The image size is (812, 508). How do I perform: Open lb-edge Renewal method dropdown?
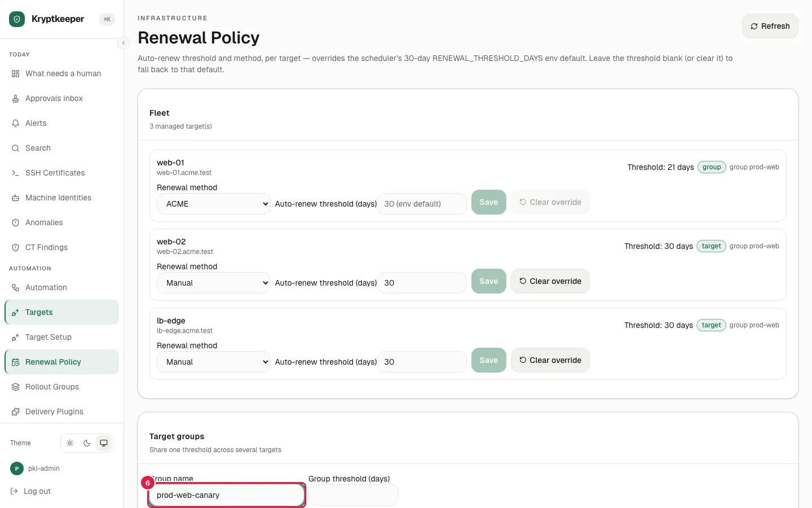(x=214, y=362)
